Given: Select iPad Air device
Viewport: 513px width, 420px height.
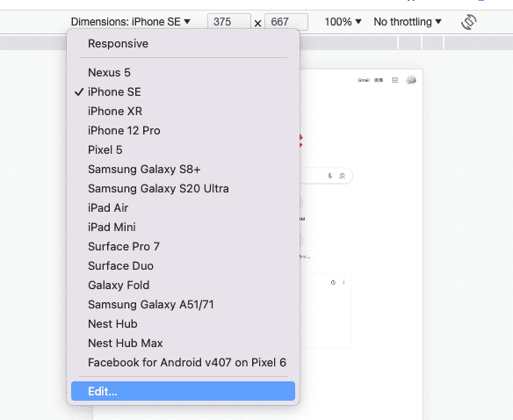Looking at the screenshot, I should [x=183, y=207].
